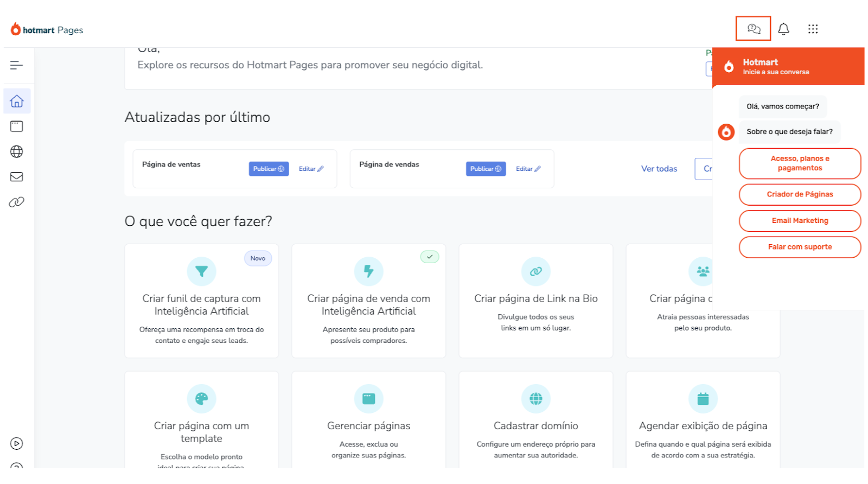
Task: Click the lightning icon for sales page AI
Action: tap(368, 271)
